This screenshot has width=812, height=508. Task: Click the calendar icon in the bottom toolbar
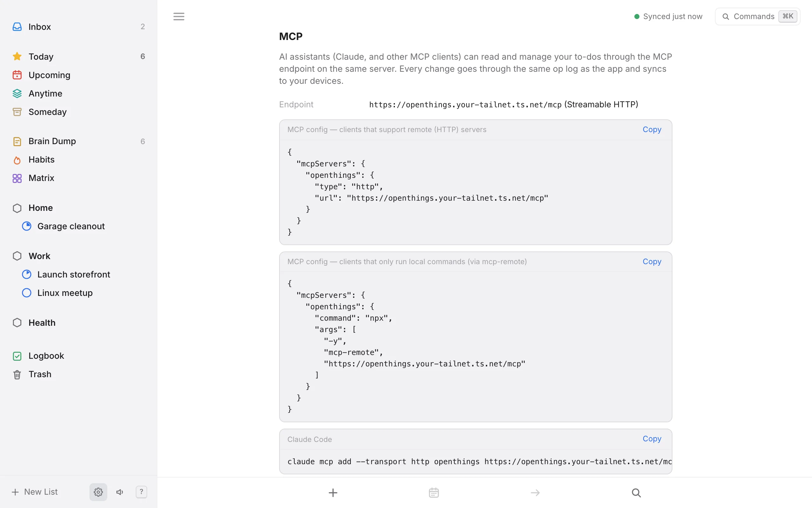[x=434, y=492]
